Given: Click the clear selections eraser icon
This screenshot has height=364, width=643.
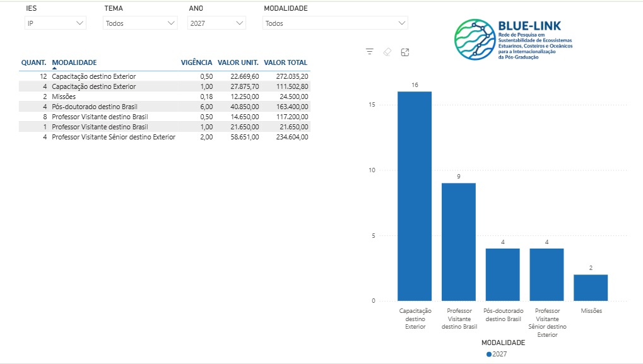Looking at the screenshot, I should coord(387,52).
